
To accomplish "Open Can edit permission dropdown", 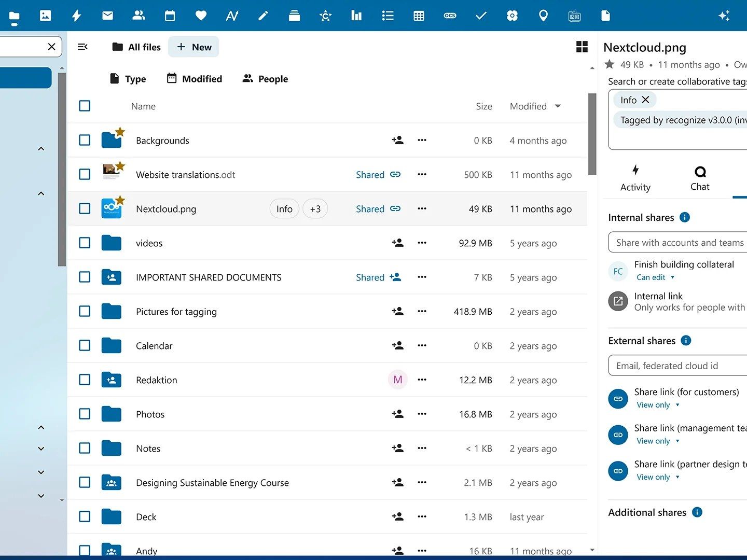I will (656, 277).
